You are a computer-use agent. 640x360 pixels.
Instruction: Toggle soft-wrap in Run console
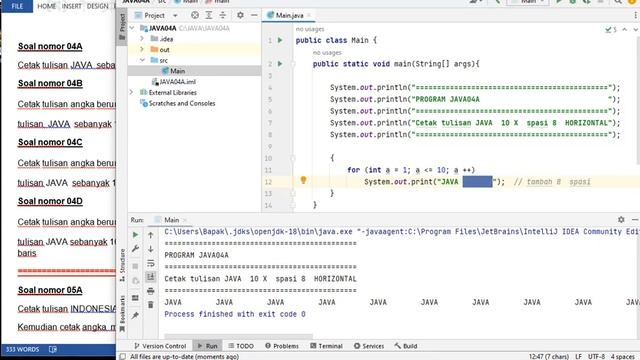click(151, 263)
